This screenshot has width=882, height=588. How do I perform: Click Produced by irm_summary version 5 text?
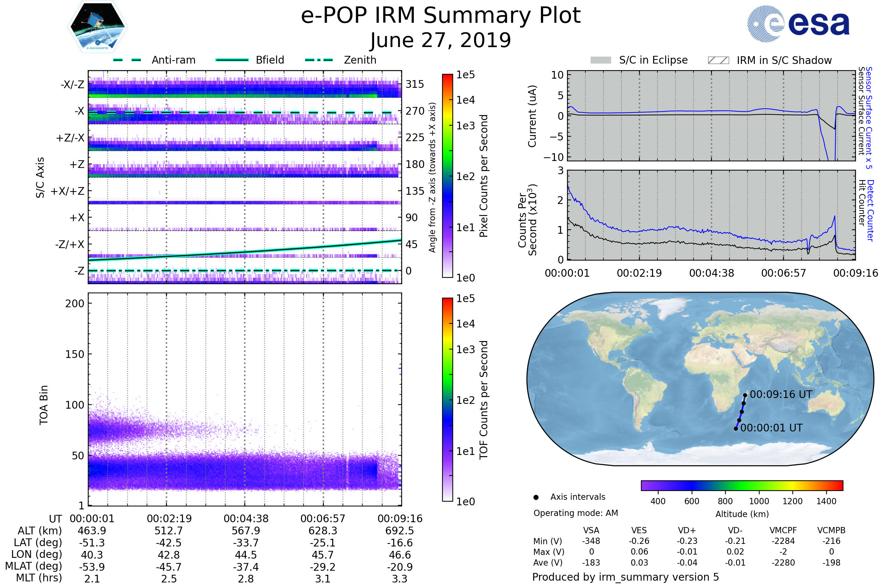tap(625, 577)
